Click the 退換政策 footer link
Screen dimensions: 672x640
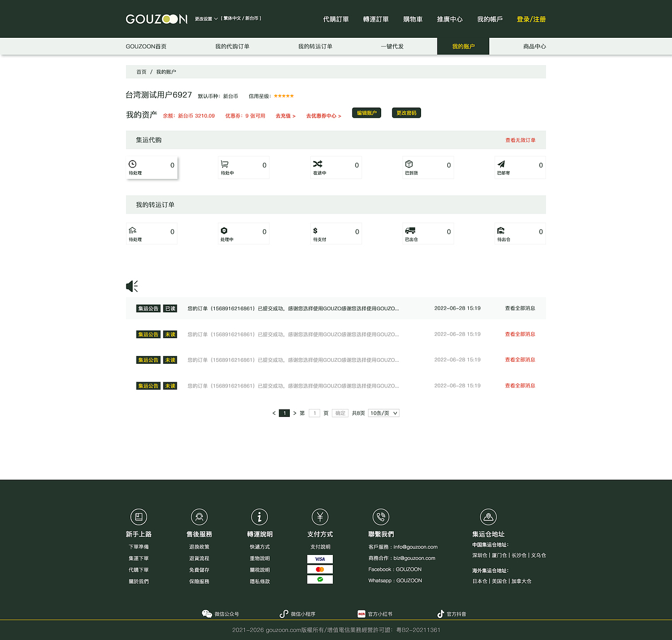(199, 547)
